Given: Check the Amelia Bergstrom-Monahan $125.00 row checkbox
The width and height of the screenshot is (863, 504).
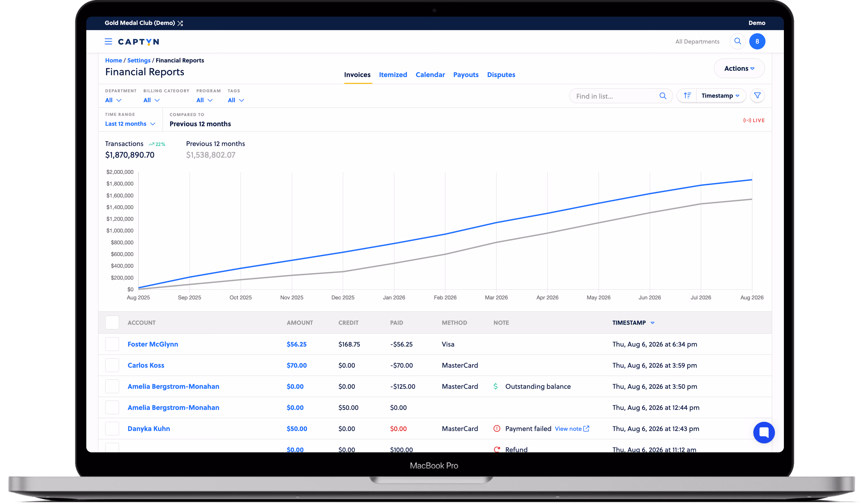Looking at the screenshot, I should (x=112, y=386).
